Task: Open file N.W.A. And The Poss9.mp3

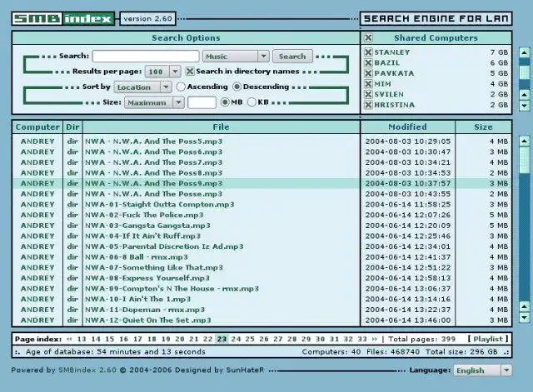Action: click(153, 183)
